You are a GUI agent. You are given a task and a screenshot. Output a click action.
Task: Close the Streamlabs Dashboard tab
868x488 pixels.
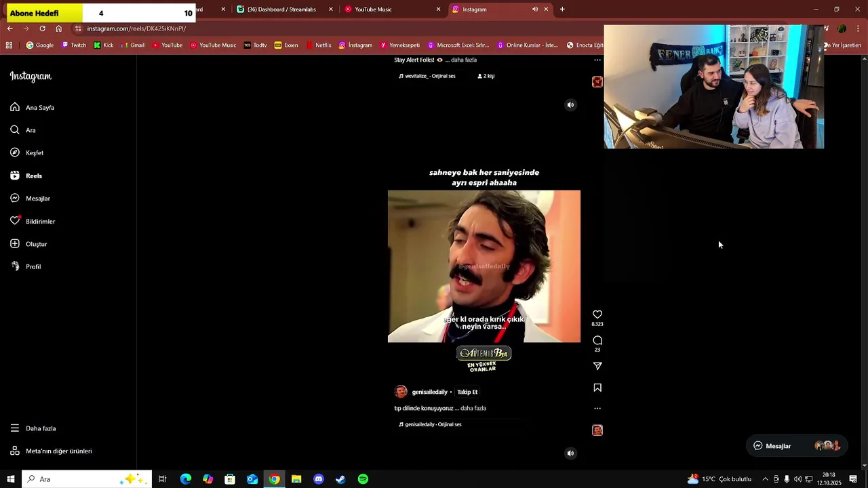331,9
